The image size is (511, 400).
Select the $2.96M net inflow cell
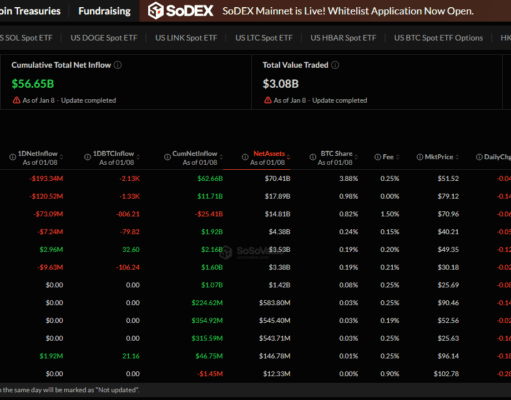point(51,250)
